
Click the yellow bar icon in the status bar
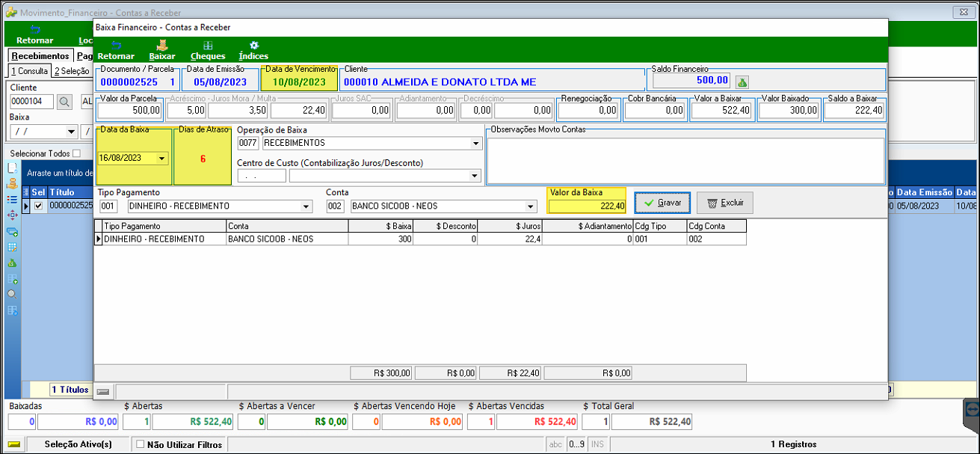pyautogui.click(x=14, y=444)
